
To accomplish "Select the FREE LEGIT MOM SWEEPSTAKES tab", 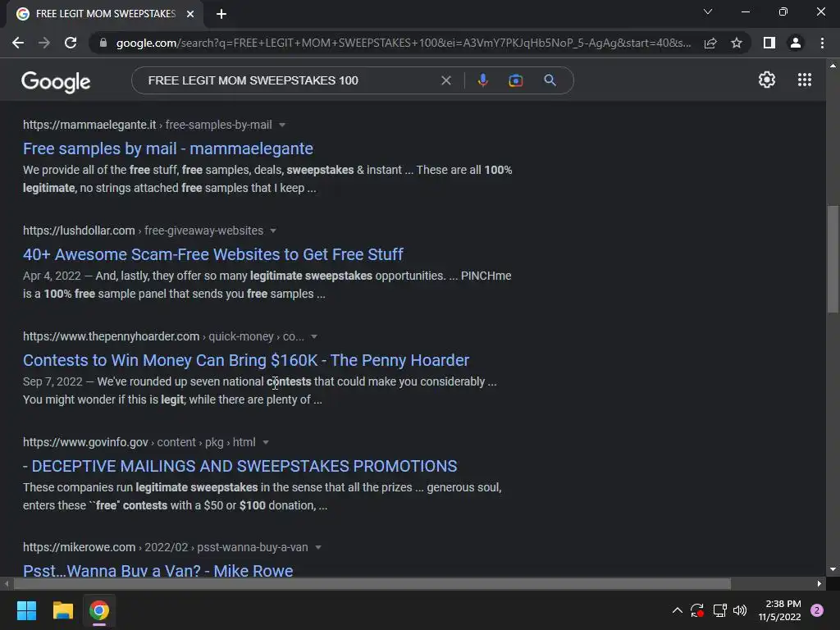I will tap(105, 14).
